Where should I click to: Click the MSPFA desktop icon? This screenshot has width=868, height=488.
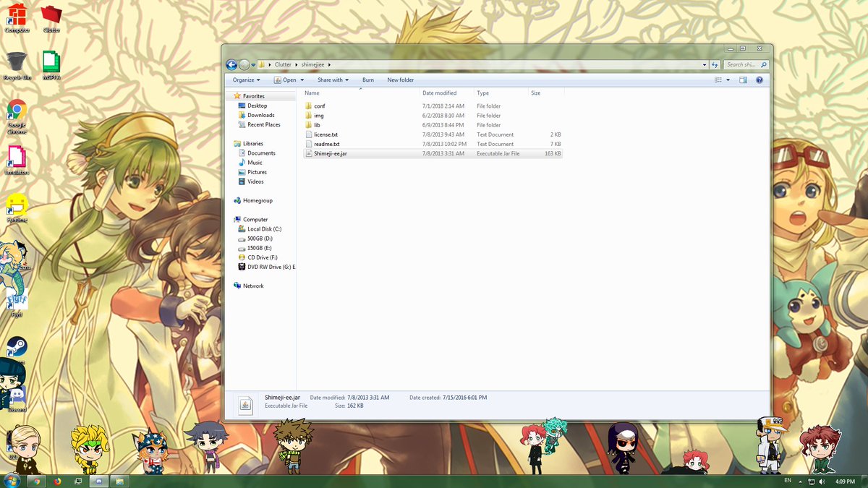(51, 66)
